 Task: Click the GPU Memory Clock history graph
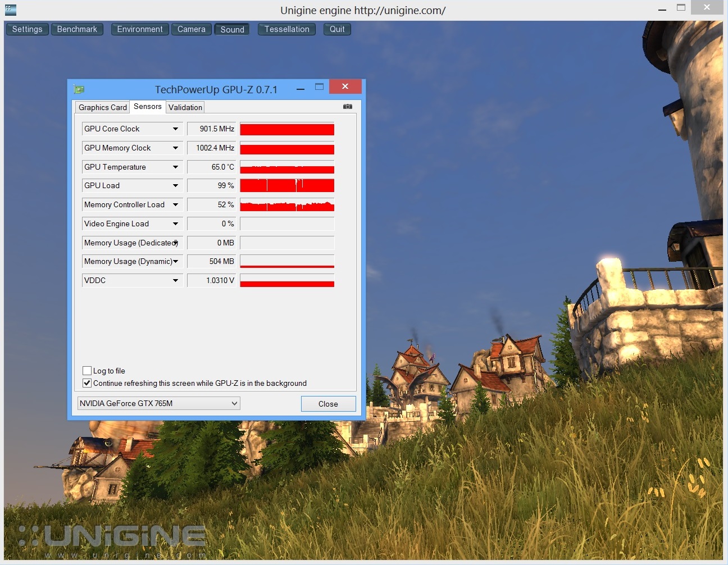click(x=287, y=148)
